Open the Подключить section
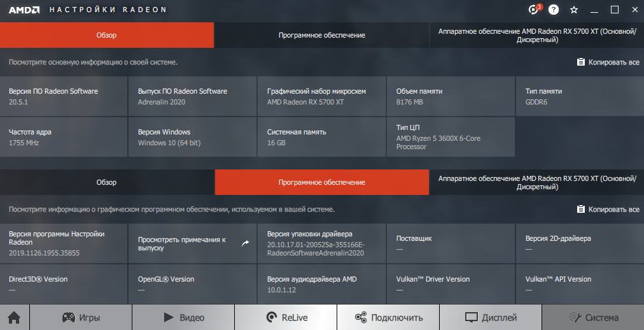This screenshot has width=644, height=330. pyautogui.click(x=388, y=317)
